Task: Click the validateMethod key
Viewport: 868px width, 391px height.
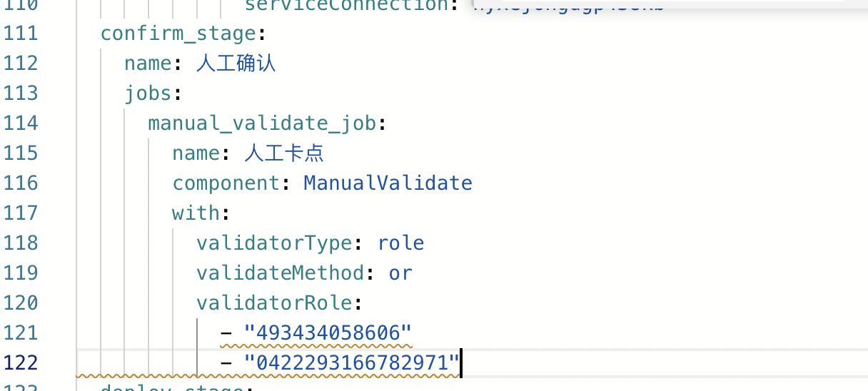Action: coord(280,273)
